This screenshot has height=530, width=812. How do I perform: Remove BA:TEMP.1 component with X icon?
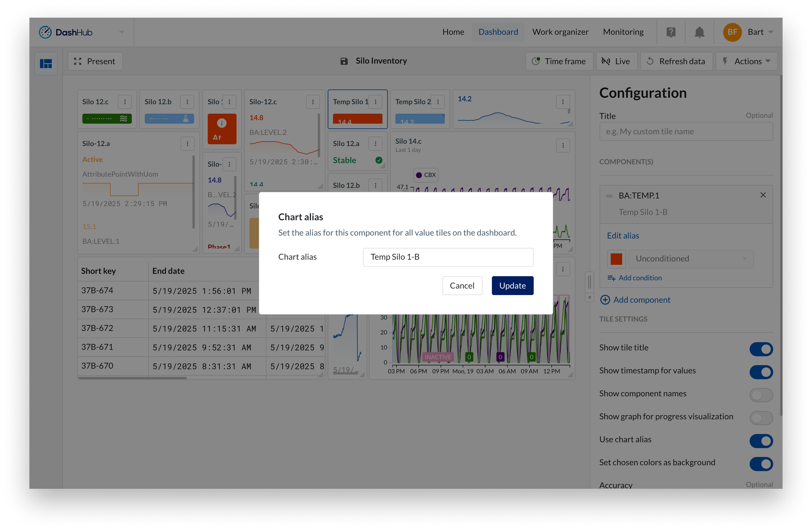(763, 195)
